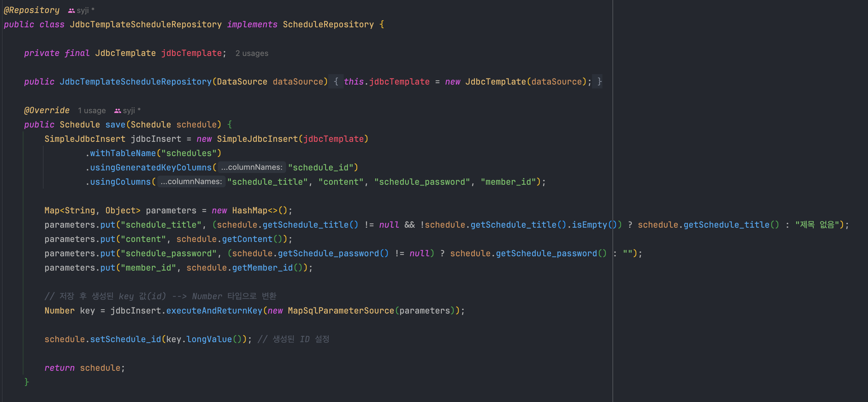Image resolution: width=868 pixels, height=402 pixels.
Task: Click closing brace of save method
Action: pos(27,382)
